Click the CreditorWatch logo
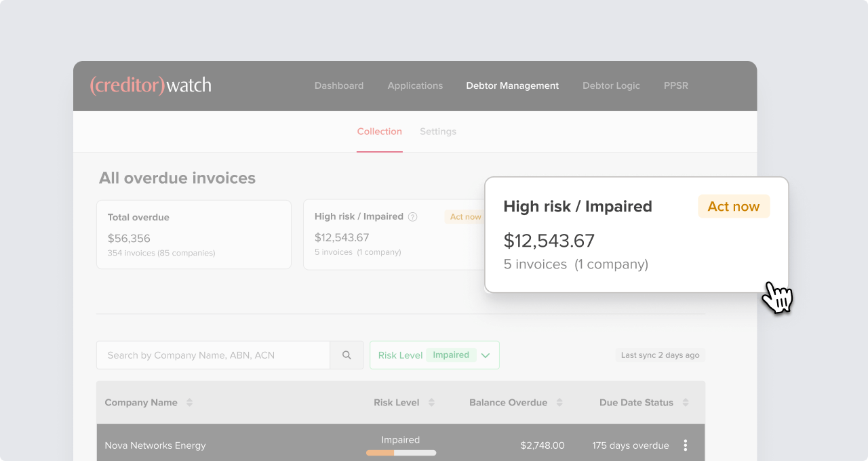 click(151, 85)
